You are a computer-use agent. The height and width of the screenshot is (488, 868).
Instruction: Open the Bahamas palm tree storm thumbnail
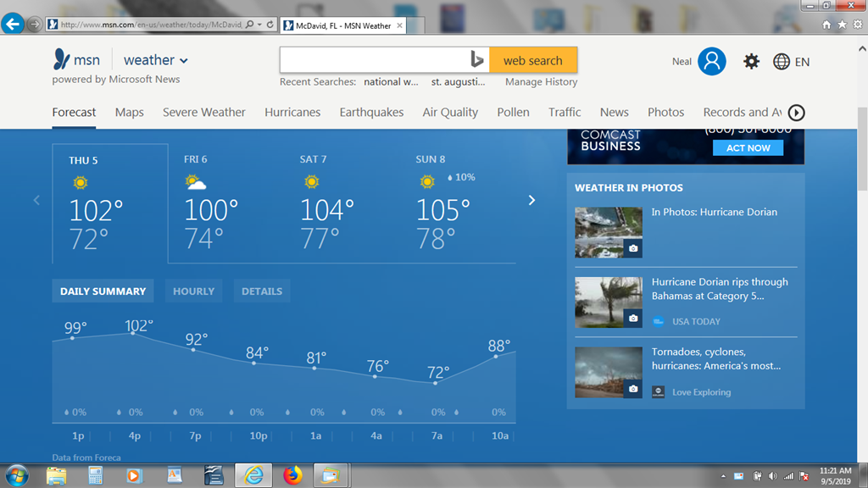609,302
